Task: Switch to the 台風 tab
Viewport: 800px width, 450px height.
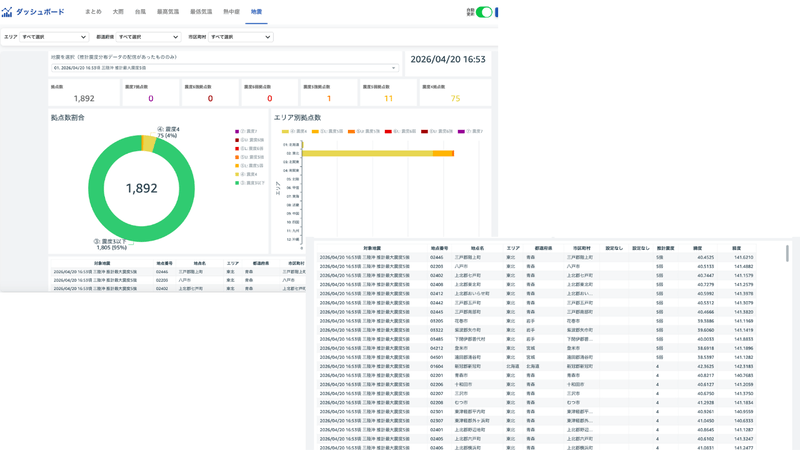Action: click(x=140, y=12)
